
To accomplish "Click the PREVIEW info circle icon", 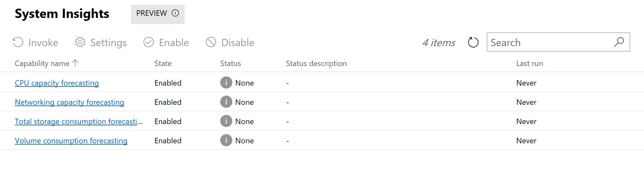I will [x=175, y=13].
